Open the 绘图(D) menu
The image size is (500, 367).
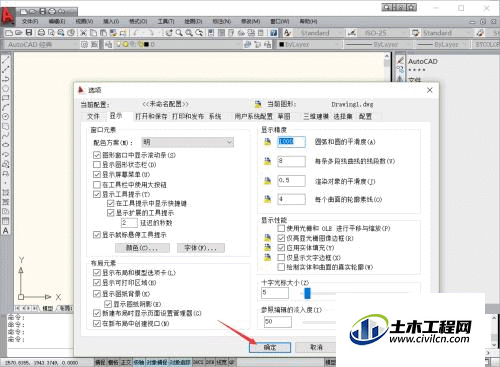pos(193,21)
